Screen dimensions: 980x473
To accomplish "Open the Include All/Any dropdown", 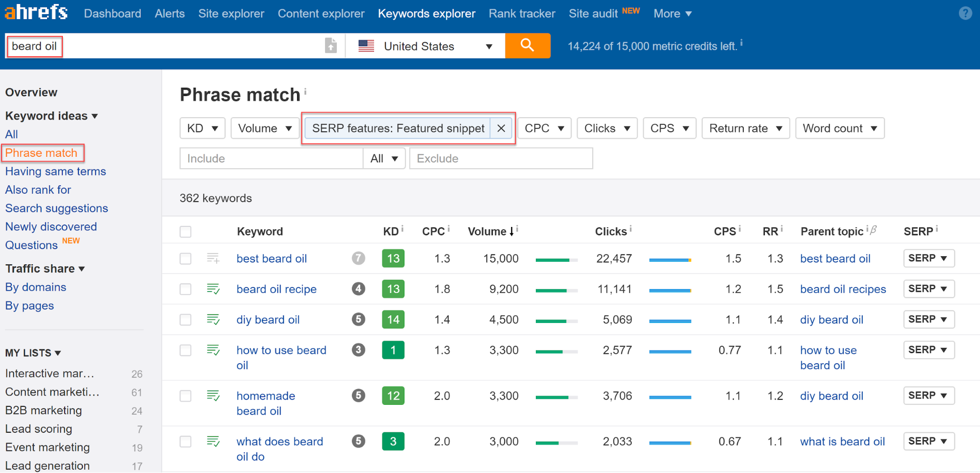I will tap(384, 158).
